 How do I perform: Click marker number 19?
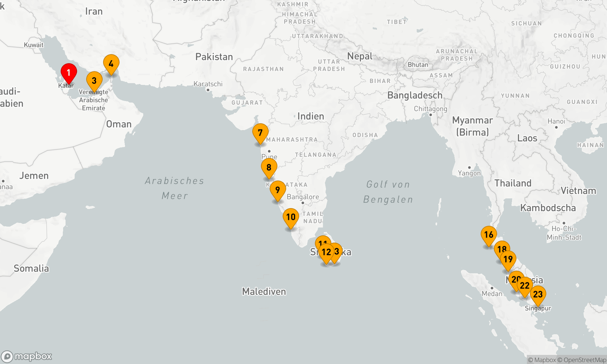(x=508, y=259)
